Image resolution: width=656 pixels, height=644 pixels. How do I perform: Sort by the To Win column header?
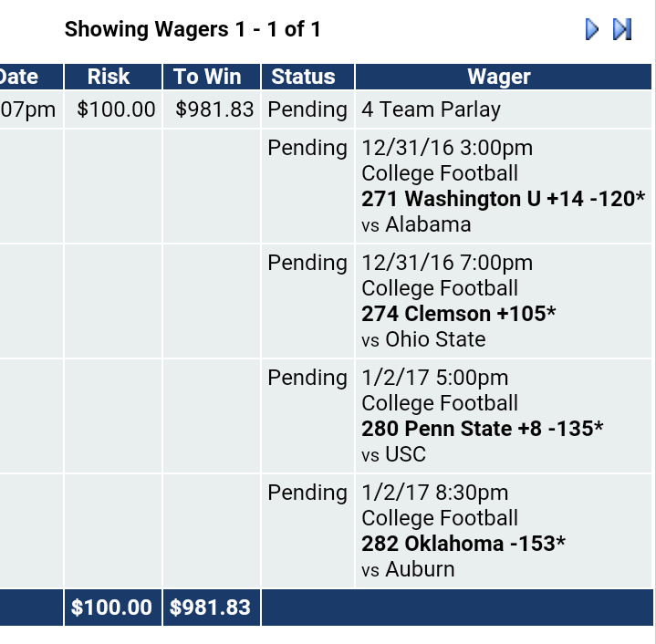[x=211, y=77]
